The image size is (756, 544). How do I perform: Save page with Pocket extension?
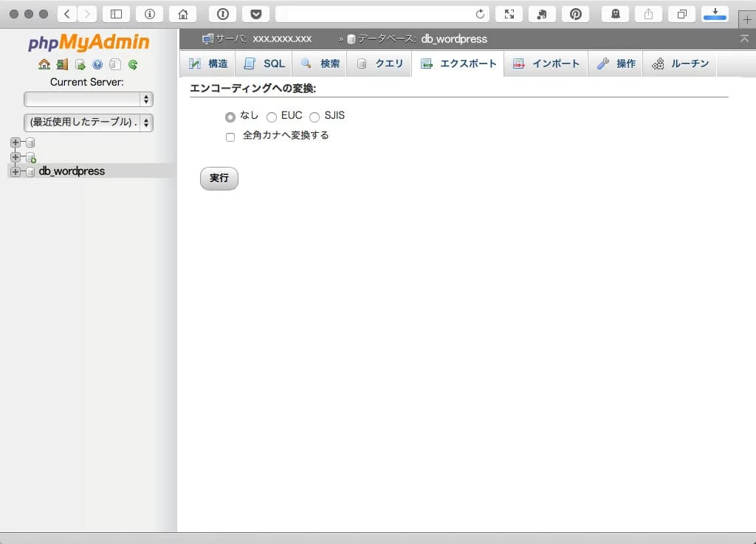pos(256,14)
